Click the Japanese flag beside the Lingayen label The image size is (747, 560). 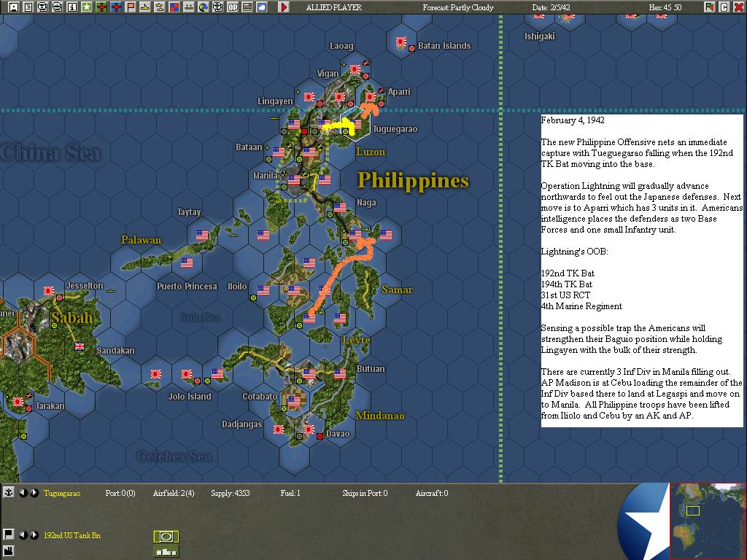[309, 97]
